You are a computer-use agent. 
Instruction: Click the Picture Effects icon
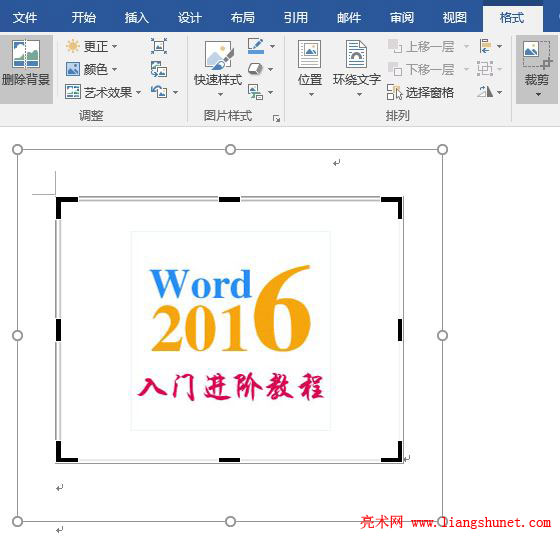pyautogui.click(x=255, y=69)
